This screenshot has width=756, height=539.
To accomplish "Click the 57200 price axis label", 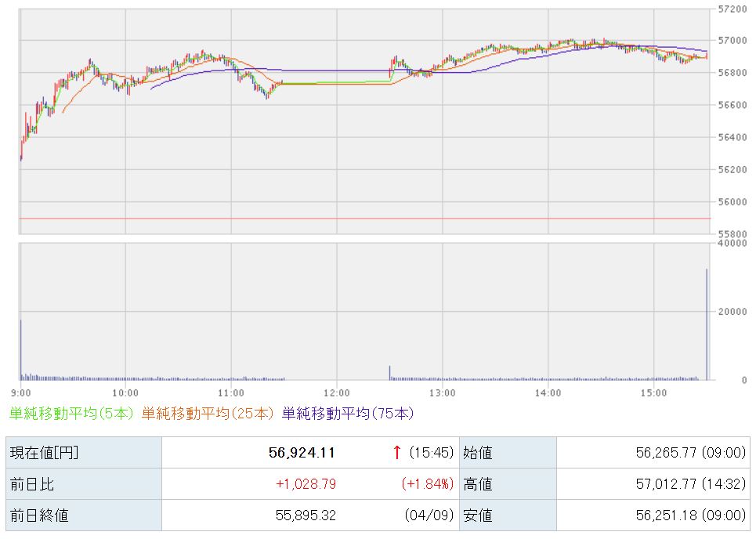I will click(732, 9).
